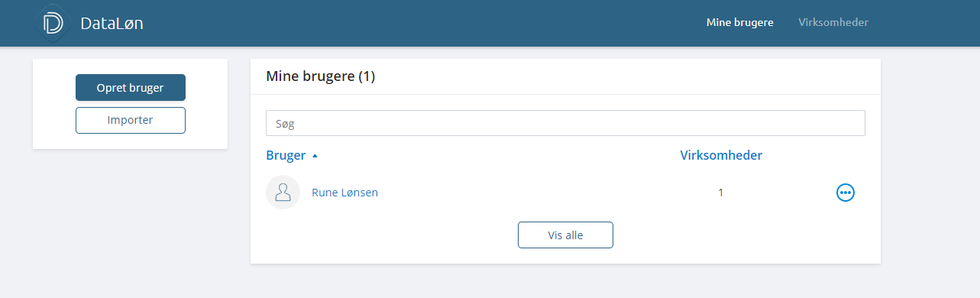
Task: Create a user with Opret bruger
Action: [131, 88]
